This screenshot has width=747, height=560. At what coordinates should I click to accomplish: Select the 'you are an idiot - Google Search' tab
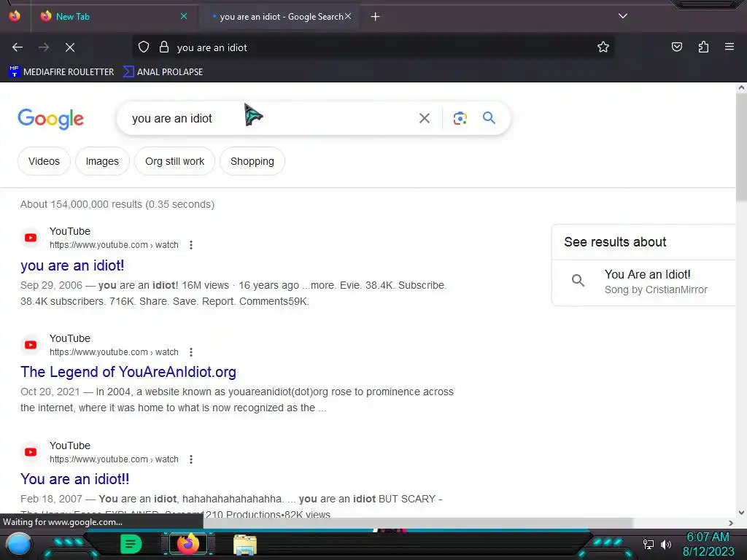click(x=281, y=17)
